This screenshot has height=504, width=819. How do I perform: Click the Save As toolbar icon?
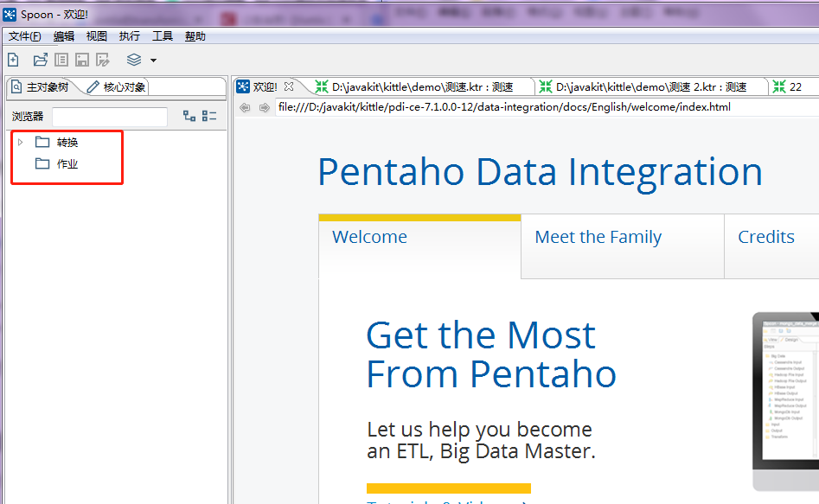pyautogui.click(x=103, y=60)
